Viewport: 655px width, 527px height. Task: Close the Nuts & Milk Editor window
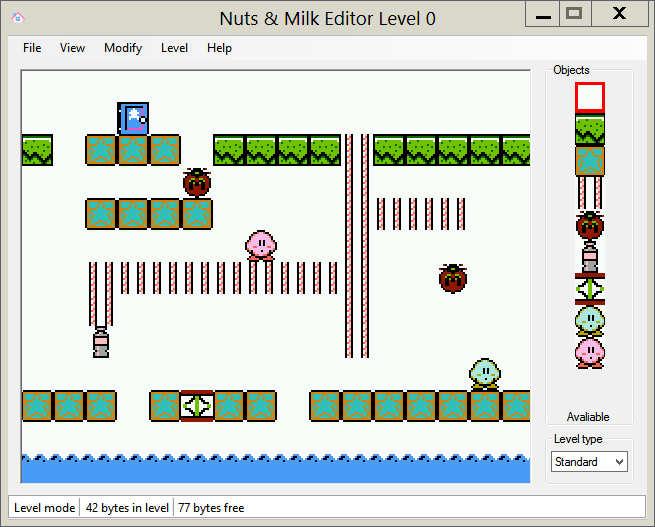(x=619, y=14)
